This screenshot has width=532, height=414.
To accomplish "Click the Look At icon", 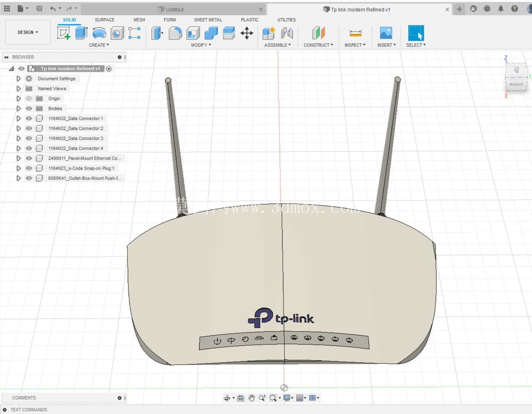I will pyautogui.click(x=241, y=398).
